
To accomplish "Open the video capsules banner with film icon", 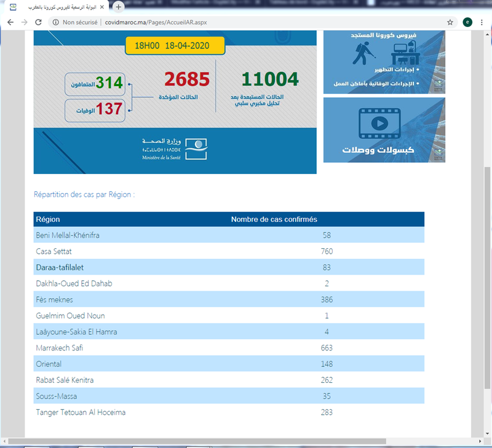I will 384,130.
